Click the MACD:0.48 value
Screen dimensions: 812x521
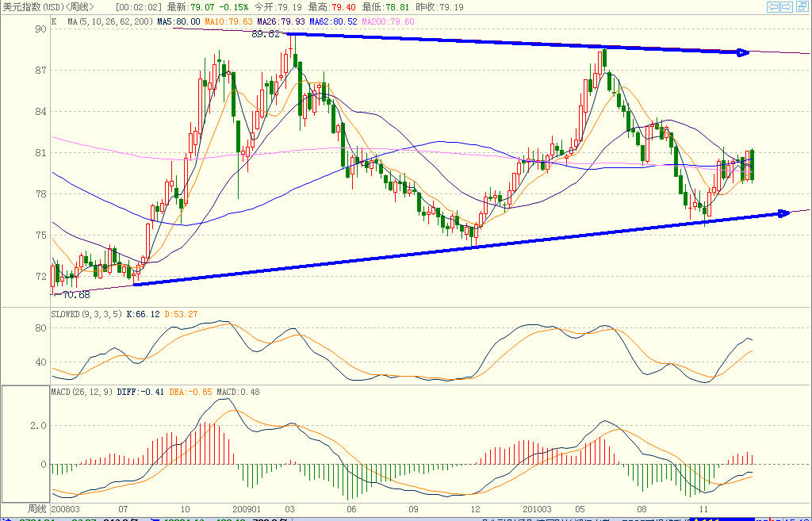coord(238,392)
